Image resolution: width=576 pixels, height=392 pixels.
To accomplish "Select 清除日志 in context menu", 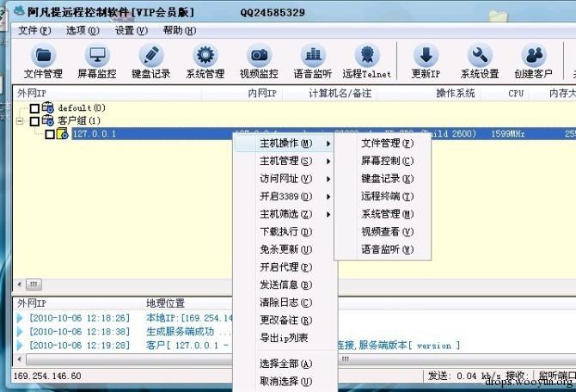I will click(285, 303).
